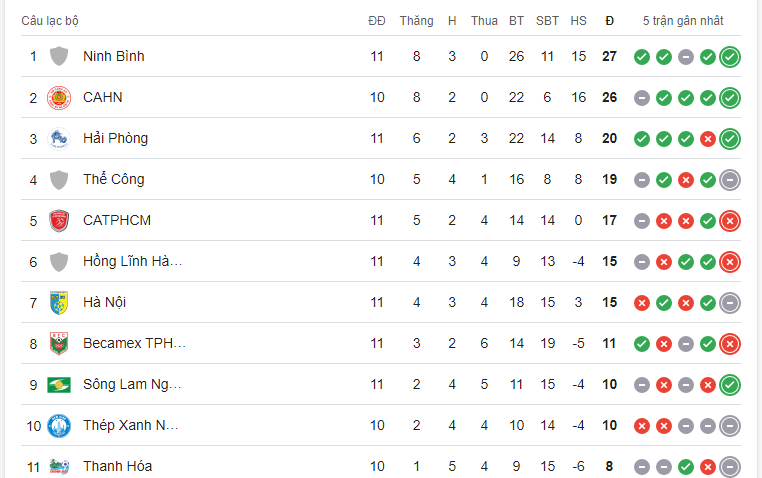The height and width of the screenshot is (478, 762).
Task: Click the Ninh Bình club crest icon
Action: click(59, 56)
